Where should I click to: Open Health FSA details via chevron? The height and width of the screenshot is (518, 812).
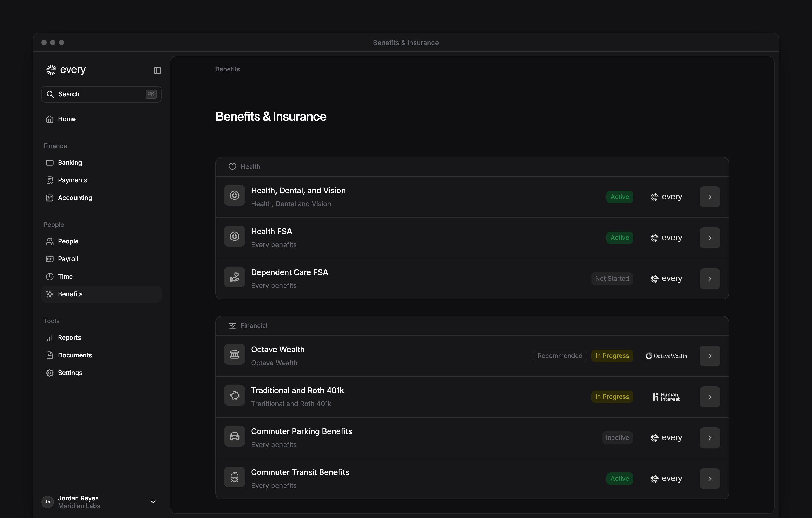[710, 238]
